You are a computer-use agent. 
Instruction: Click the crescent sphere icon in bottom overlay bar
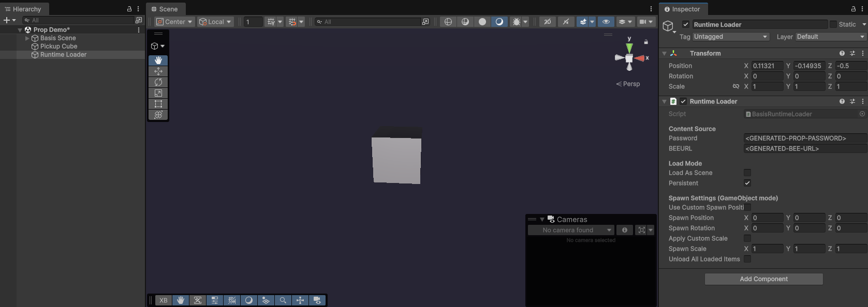coord(249,300)
